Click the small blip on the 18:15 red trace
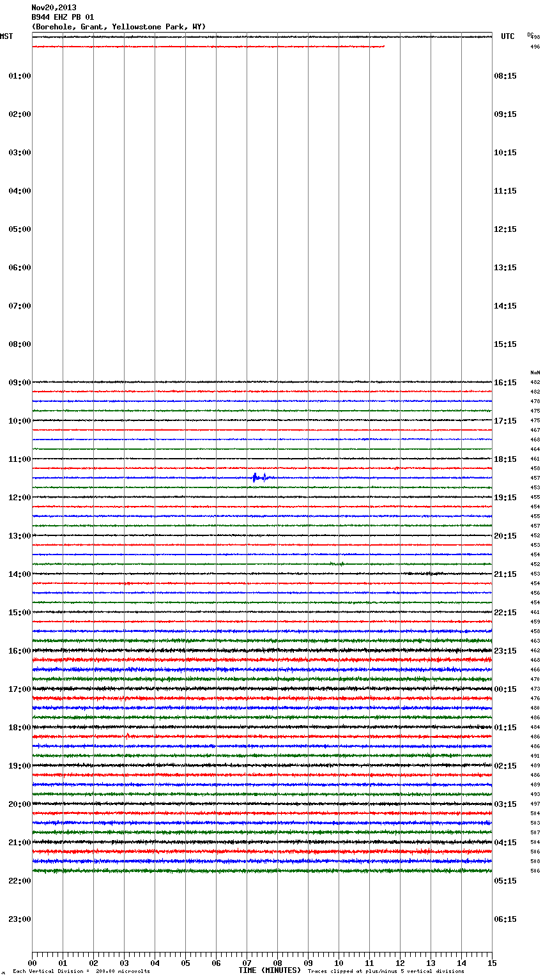Image resolution: width=543 pixels, height=980 pixels. tap(127, 736)
